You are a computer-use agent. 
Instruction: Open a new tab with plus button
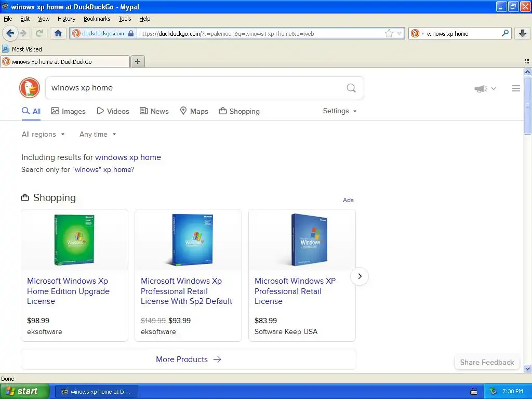click(x=138, y=61)
